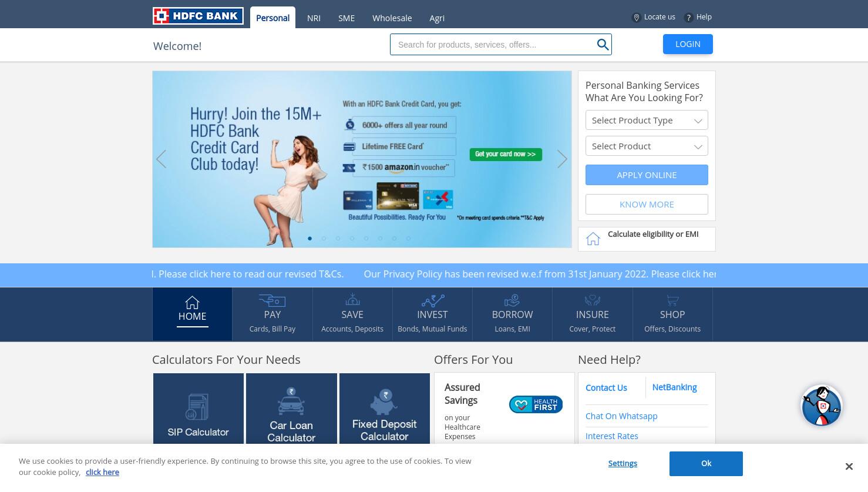This screenshot has width=868, height=492.
Task: Click Assured Savings offer text
Action: (462, 394)
